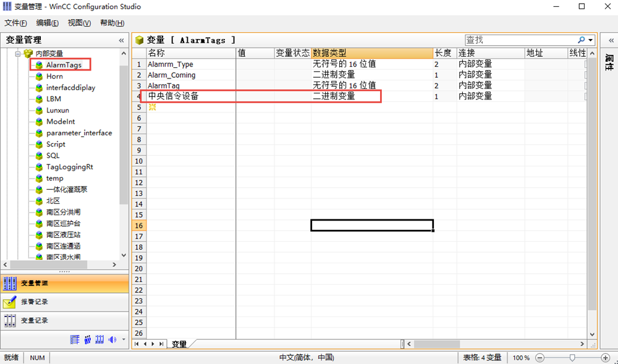Click the Horn tag group icon

39,76
